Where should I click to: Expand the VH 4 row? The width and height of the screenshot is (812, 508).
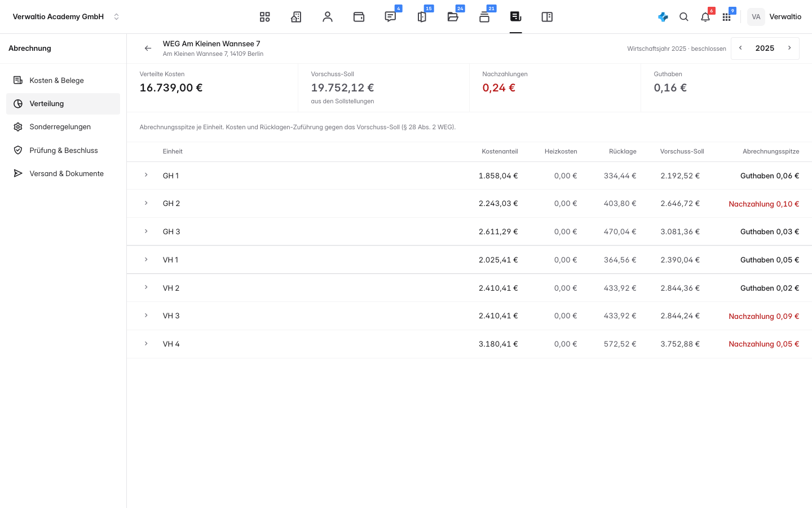tap(146, 344)
